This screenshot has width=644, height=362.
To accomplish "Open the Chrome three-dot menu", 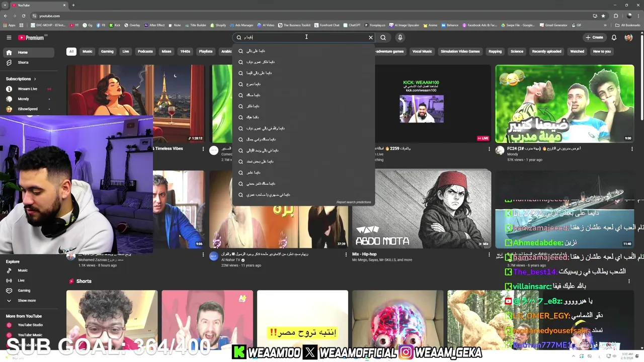I will point(638,16).
